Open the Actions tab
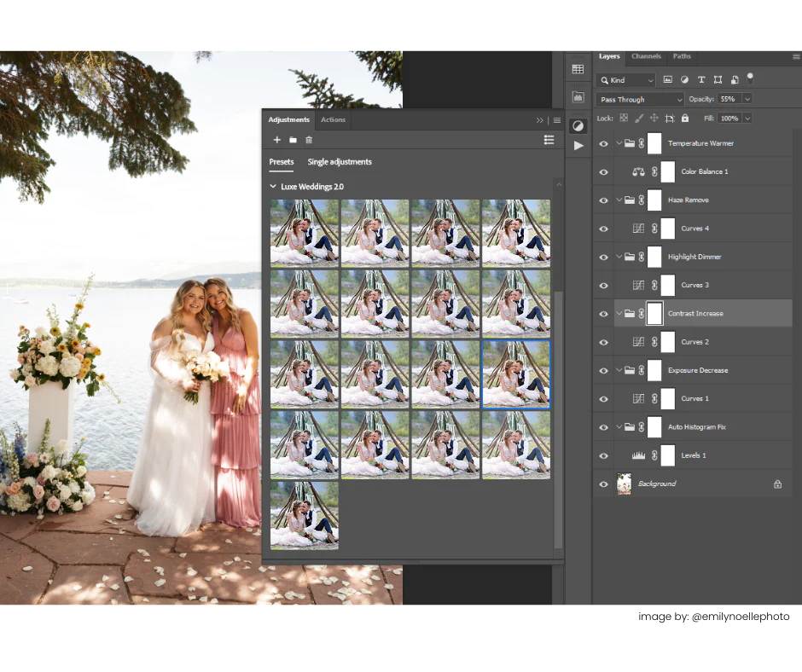 pos(333,119)
